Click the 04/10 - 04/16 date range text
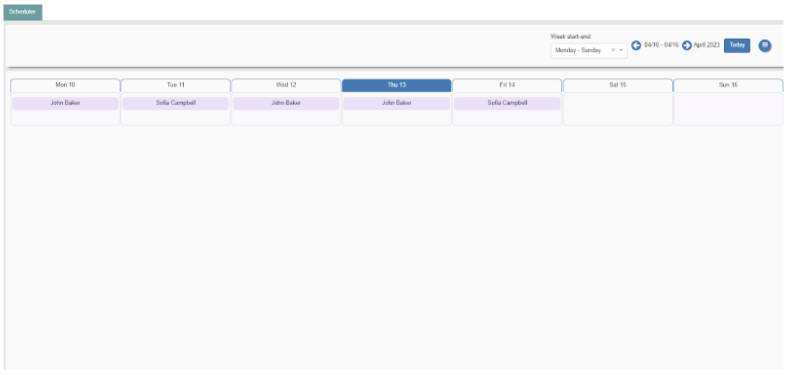The image size is (788, 375). click(x=661, y=45)
